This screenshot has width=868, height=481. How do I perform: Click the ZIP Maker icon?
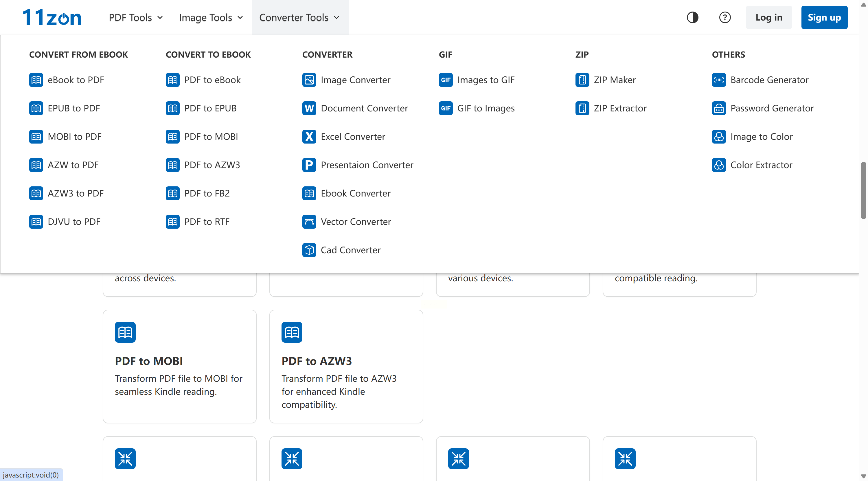[582, 80]
